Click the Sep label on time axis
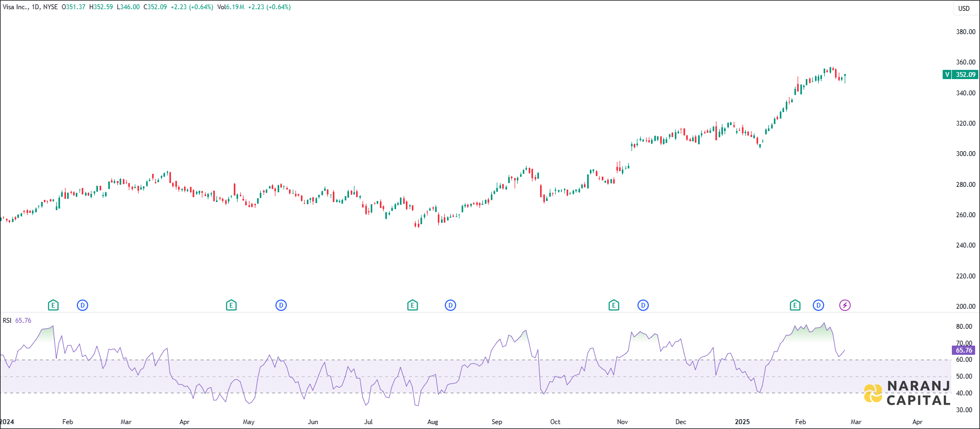This screenshot has width=980, height=429. (497, 422)
